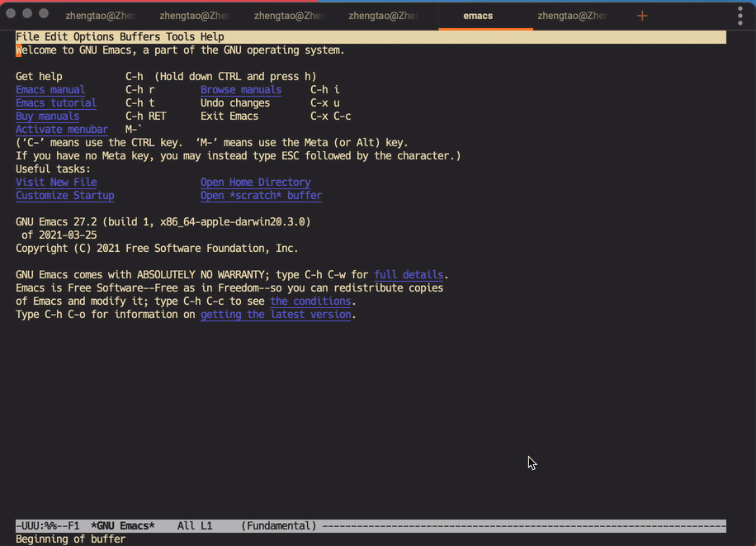Follow the Emacs manual link
This screenshot has width=756, height=546.
[x=50, y=90]
